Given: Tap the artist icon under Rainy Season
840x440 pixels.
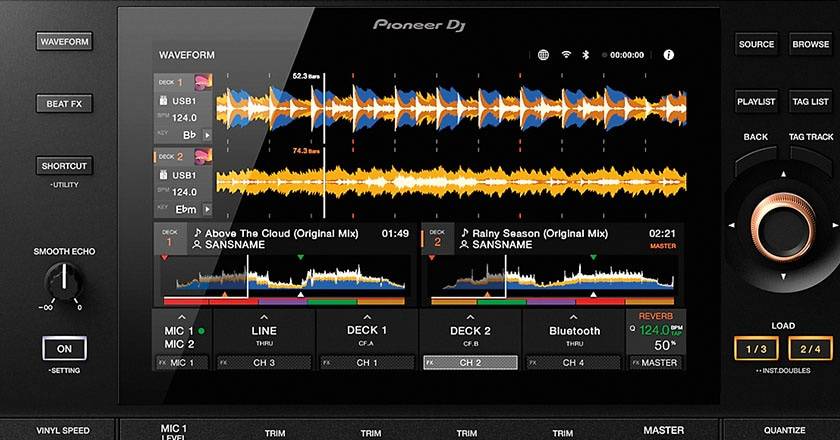Looking at the screenshot, I should pyautogui.click(x=464, y=244).
